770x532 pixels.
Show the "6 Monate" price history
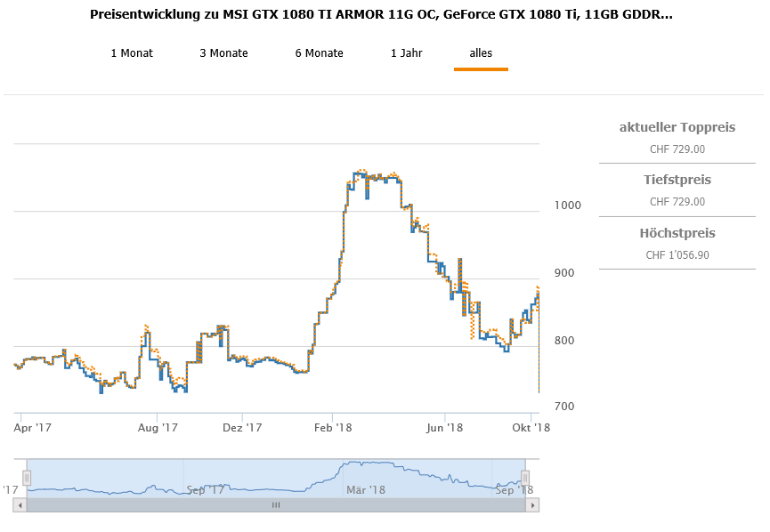pyautogui.click(x=319, y=53)
